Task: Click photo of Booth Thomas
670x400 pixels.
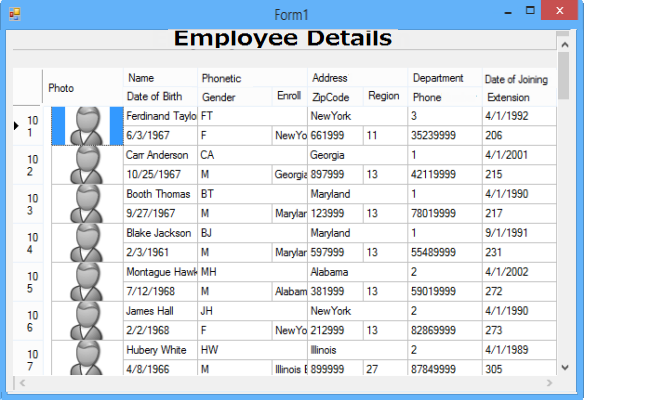Action: pyautogui.click(x=87, y=204)
